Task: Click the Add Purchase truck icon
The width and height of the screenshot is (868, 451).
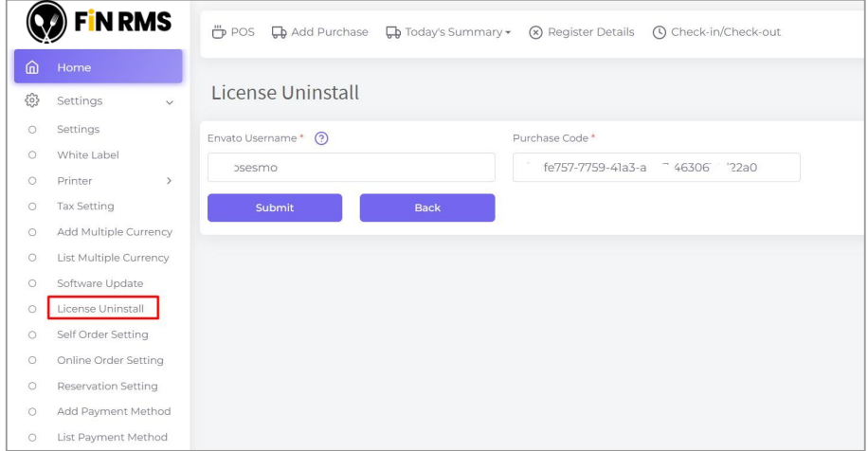Action: click(x=279, y=32)
